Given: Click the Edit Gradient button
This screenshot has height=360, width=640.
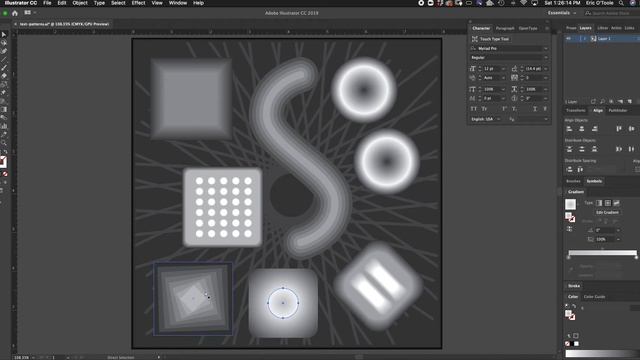Looking at the screenshot, I should tap(607, 213).
